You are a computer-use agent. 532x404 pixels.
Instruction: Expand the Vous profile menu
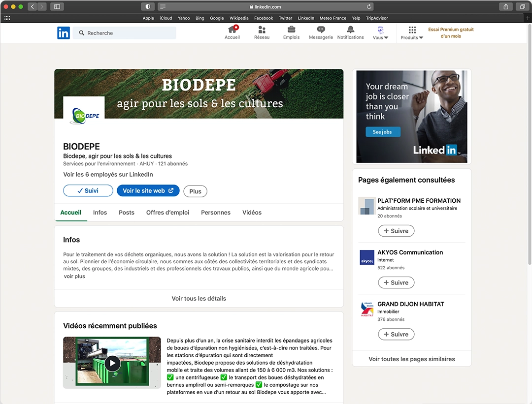380,33
